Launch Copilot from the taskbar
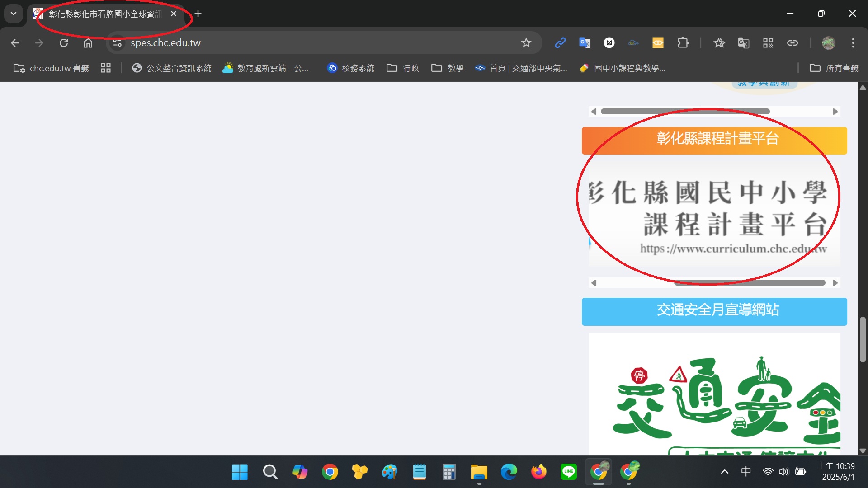Image resolution: width=868 pixels, height=488 pixels. pos(300,472)
